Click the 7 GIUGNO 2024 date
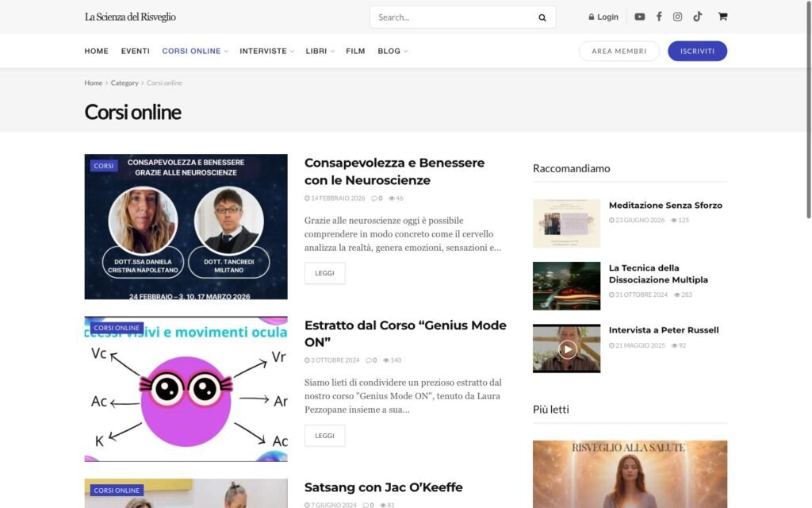Screen dimensions: 812x508 pos(333,504)
